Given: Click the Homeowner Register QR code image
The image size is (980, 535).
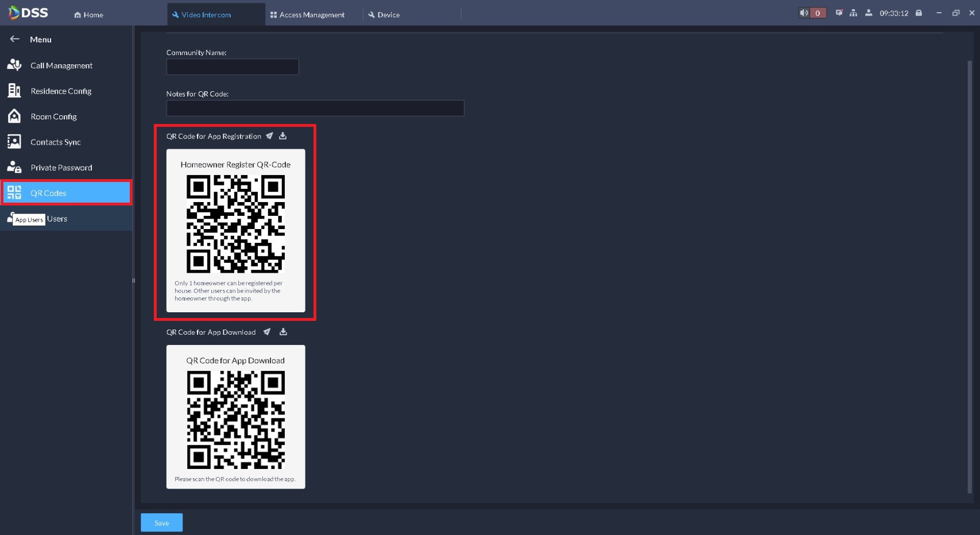Looking at the screenshot, I should point(235,224).
